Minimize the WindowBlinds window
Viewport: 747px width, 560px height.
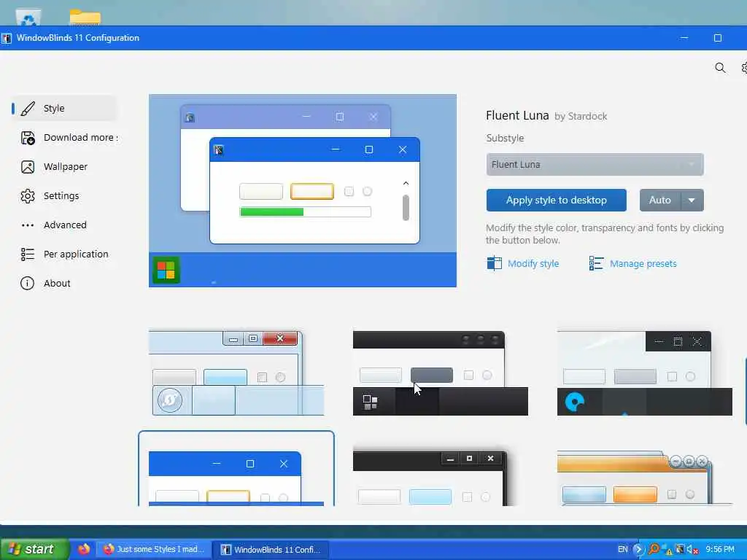coord(684,38)
